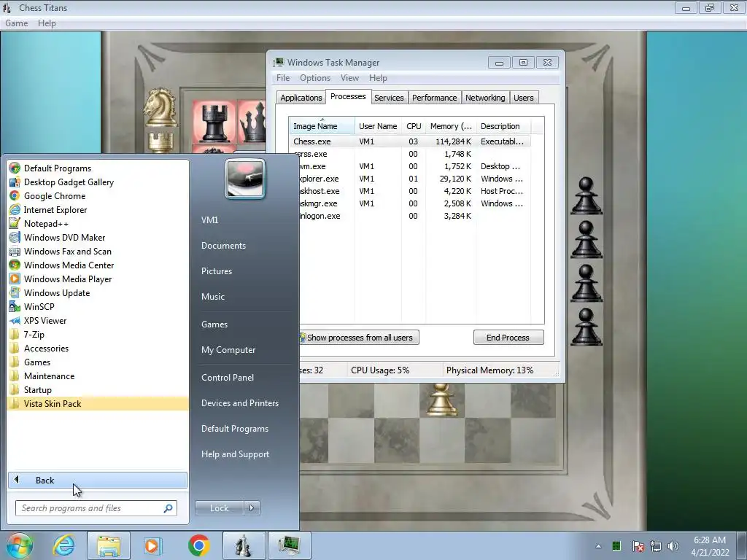The image size is (747, 560).
Task: Open Windows Explorer from the taskbar
Action: coord(109,545)
